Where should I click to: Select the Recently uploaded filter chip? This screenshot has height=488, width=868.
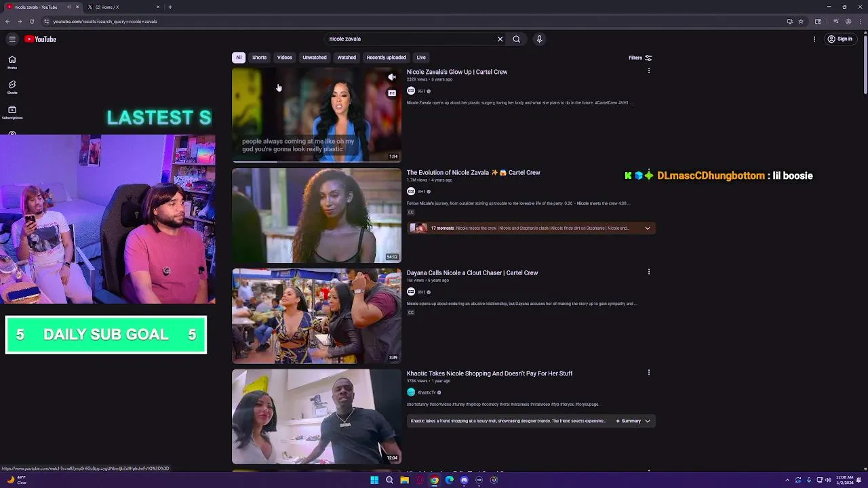click(387, 58)
